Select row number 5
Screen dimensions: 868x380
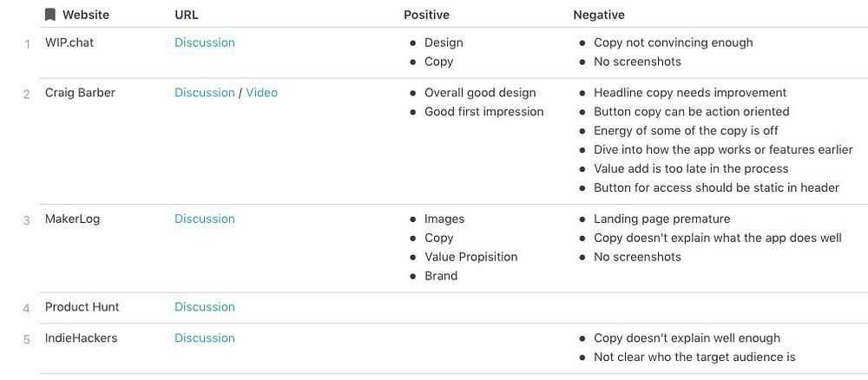pyautogui.click(x=27, y=340)
